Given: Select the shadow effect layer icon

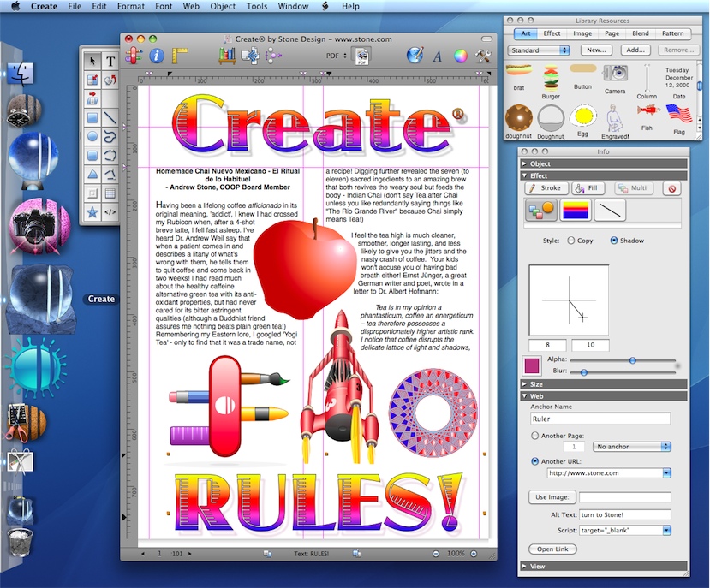Looking at the screenshot, I should click(x=540, y=210).
